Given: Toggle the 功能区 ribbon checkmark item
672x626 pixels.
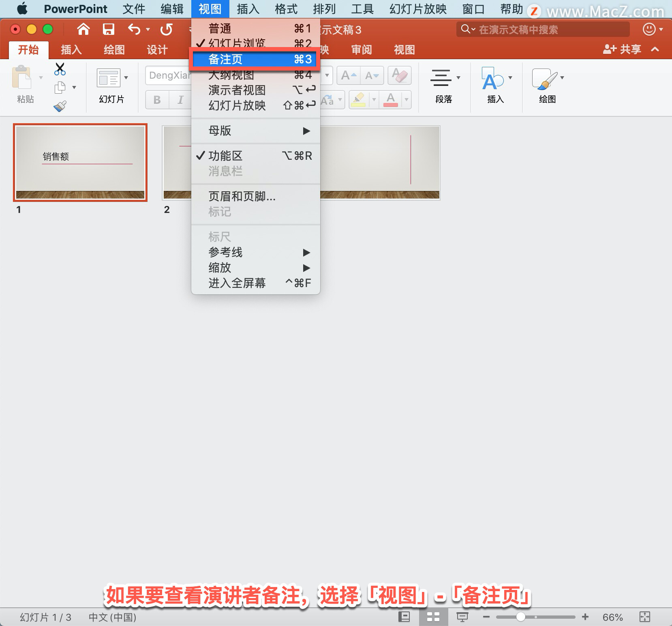Looking at the screenshot, I should [255, 156].
